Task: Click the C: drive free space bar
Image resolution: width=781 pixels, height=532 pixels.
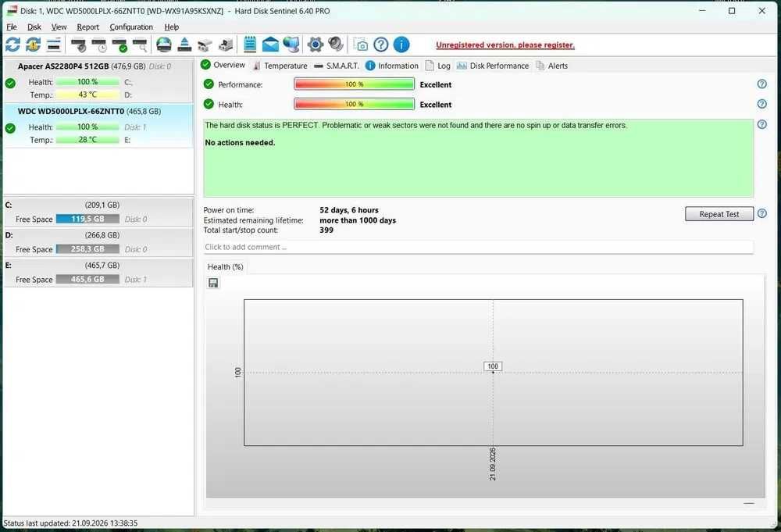Action: tap(87, 219)
